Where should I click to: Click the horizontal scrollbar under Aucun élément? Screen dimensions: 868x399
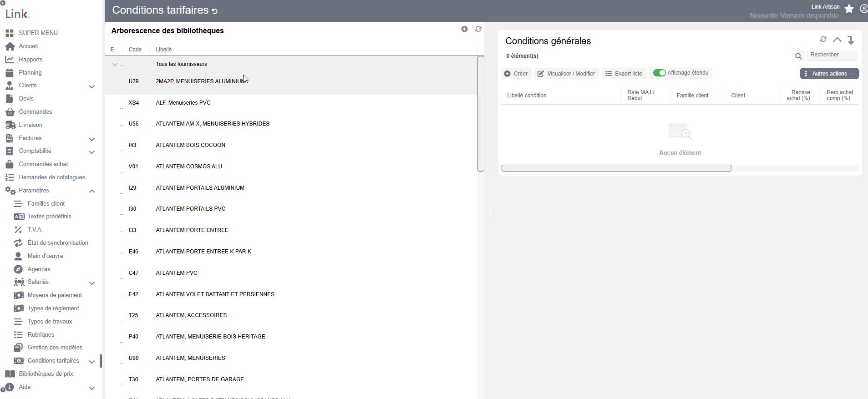(616, 168)
